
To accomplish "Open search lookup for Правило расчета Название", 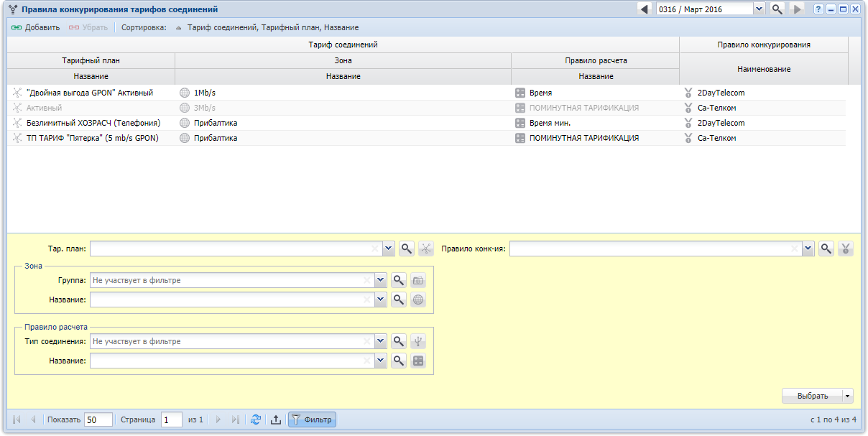I will click(x=399, y=361).
